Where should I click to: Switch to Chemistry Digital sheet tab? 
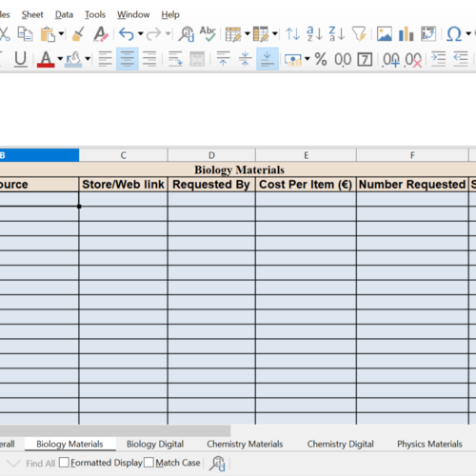pyautogui.click(x=340, y=444)
